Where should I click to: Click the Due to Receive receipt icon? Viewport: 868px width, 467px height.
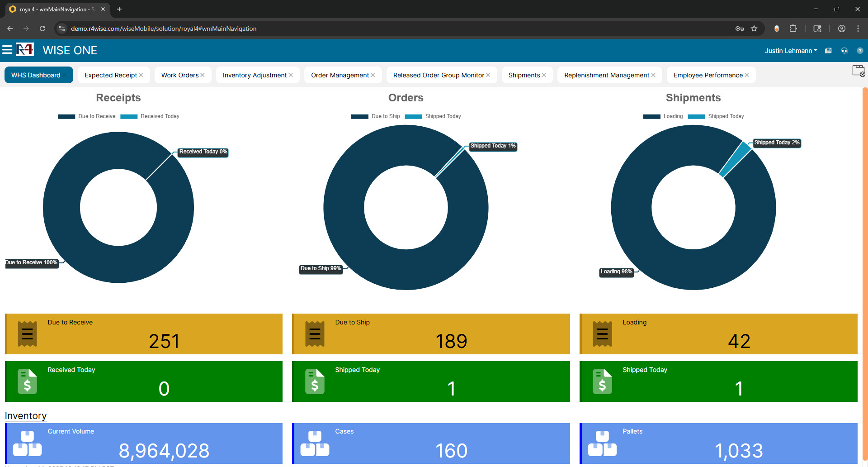click(27, 334)
